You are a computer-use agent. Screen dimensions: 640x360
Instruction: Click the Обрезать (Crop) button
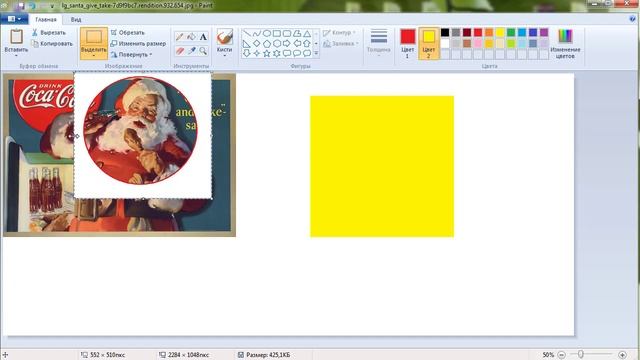tap(128, 33)
